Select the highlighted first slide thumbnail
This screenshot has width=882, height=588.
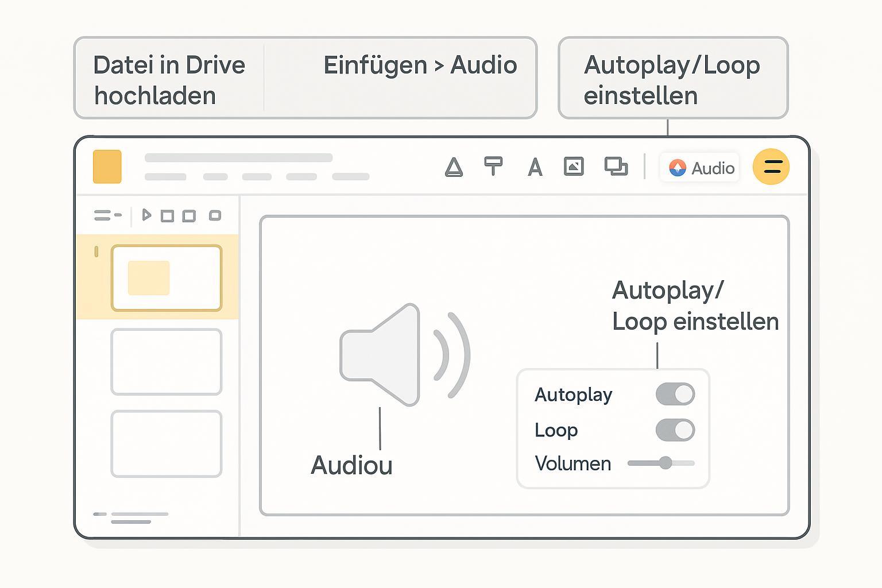(x=167, y=278)
